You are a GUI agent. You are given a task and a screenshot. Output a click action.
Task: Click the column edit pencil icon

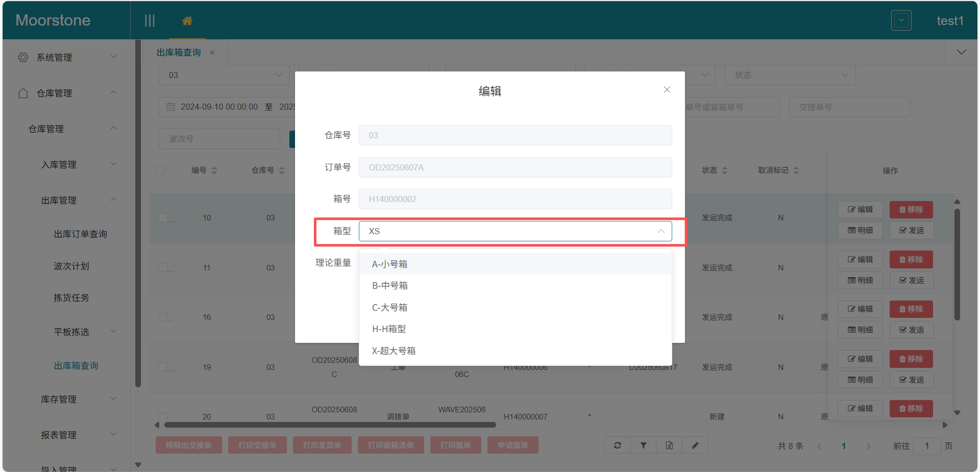pos(695,445)
